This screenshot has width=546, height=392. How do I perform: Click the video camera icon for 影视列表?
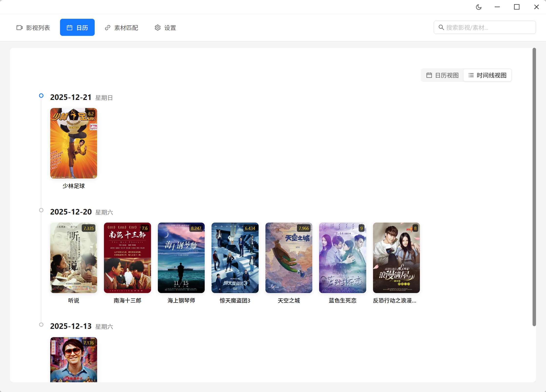coord(20,28)
